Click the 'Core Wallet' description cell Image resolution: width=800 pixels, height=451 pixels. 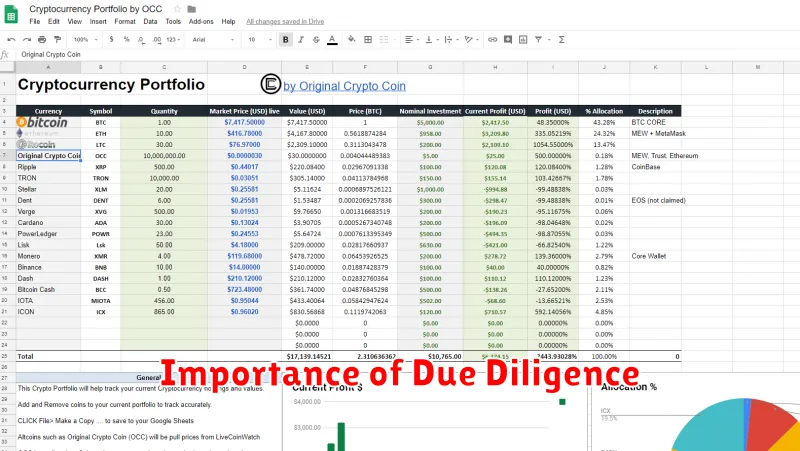point(656,256)
